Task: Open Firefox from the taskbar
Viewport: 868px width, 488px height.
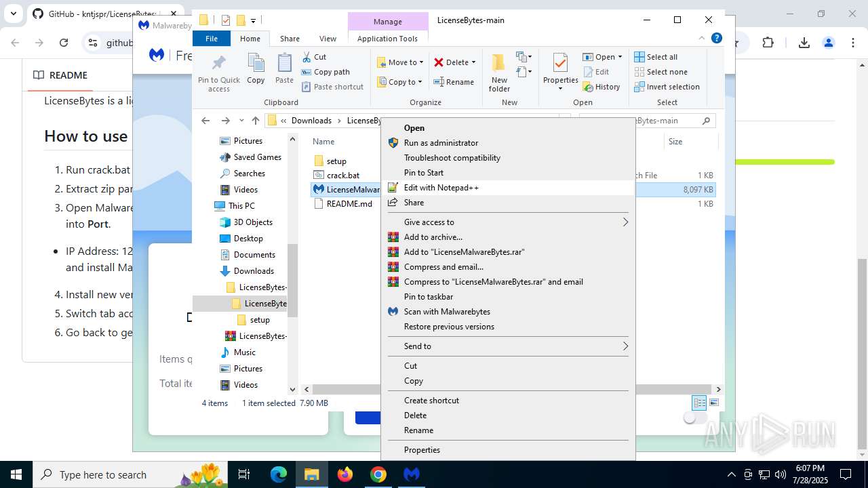Action: 345,474
